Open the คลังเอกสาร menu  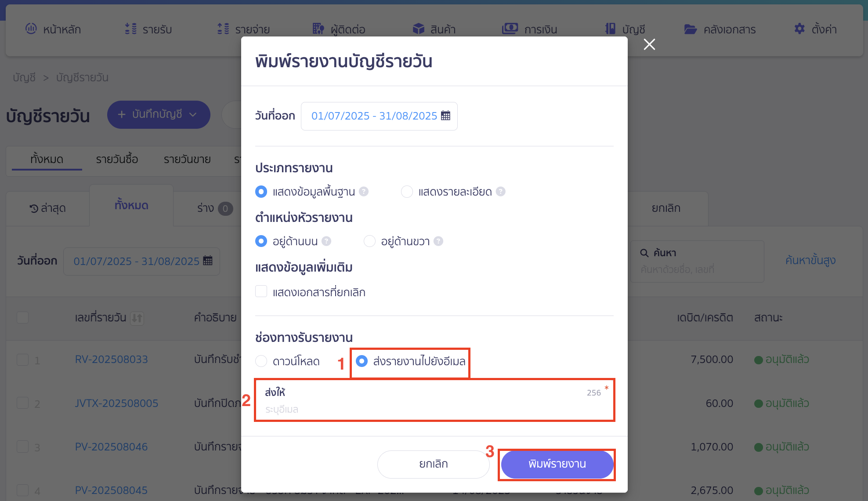pyautogui.click(x=720, y=29)
